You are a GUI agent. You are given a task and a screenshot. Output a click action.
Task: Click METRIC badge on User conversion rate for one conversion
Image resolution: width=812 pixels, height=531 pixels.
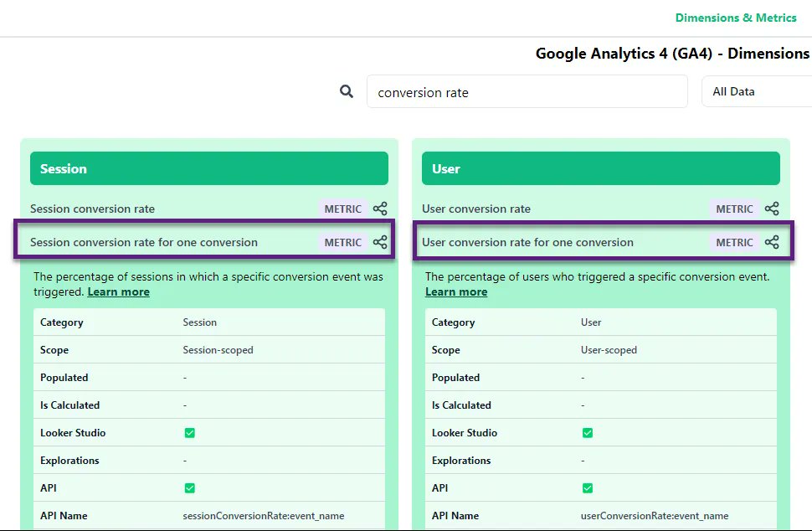734,242
